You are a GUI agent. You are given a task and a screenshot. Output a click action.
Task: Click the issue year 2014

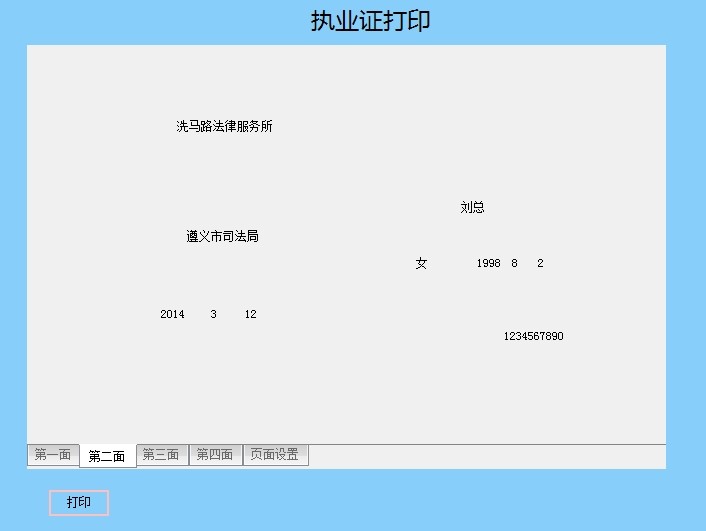pyautogui.click(x=172, y=314)
